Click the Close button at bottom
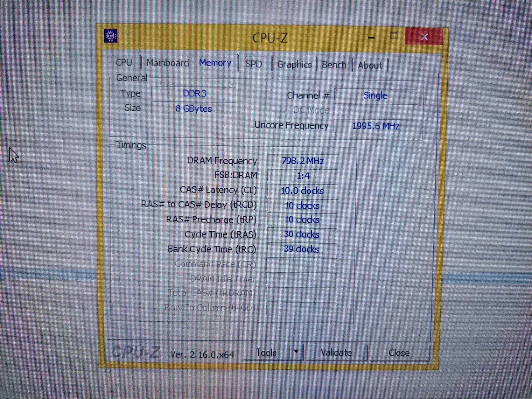This screenshot has height=399, width=532. click(x=399, y=353)
